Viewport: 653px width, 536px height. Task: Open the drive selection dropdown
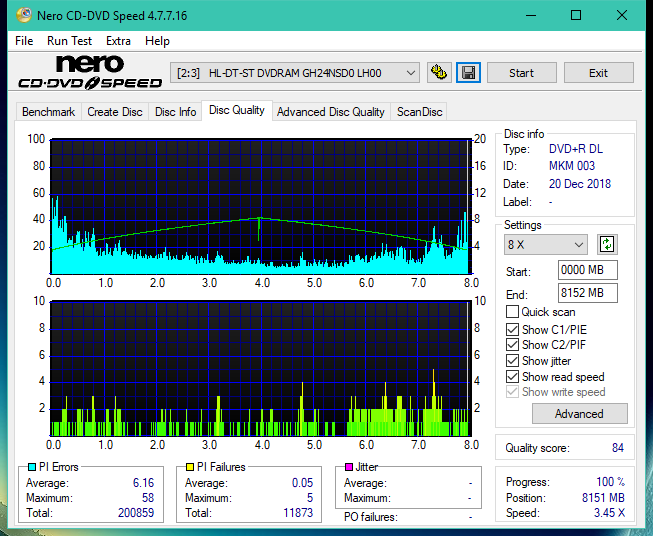pos(294,73)
